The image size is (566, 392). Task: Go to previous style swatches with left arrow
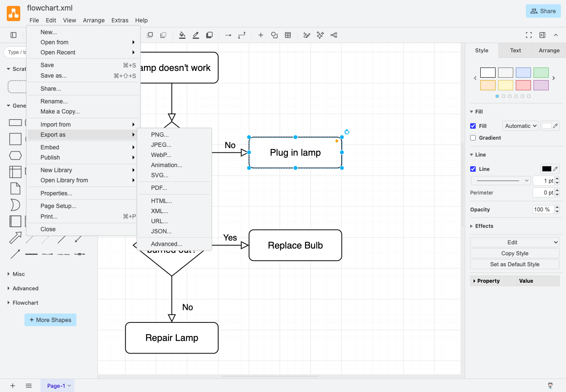pyautogui.click(x=475, y=78)
